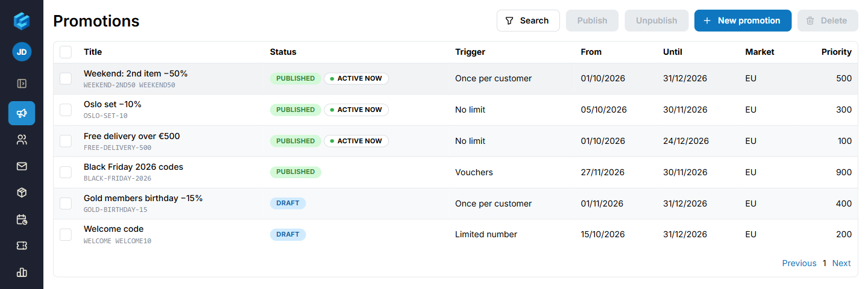Toggle the sidebar panel collapse icon
868x289 pixels.
pyautogui.click(x=22, y=84)
